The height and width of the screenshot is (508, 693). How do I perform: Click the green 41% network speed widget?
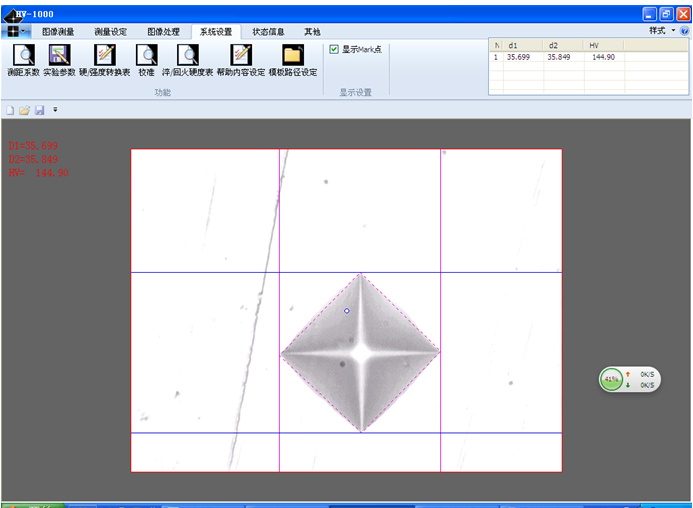coord(611,379)
